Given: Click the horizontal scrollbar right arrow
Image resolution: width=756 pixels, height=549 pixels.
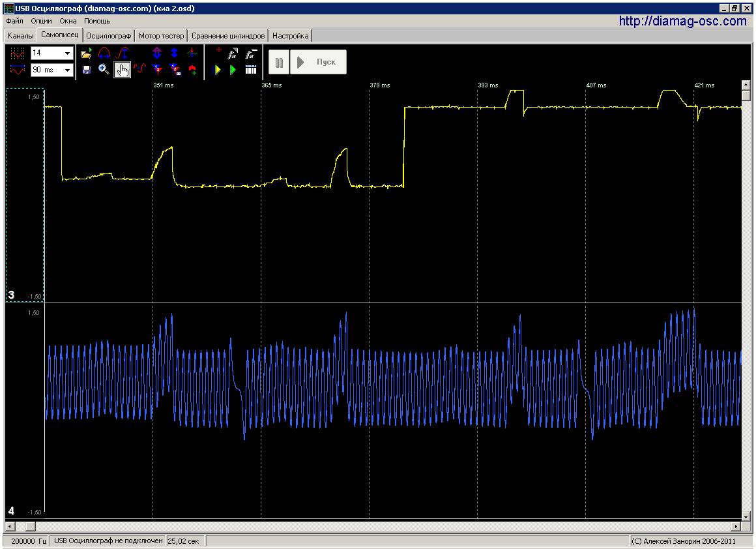Looking at the screenshot, I should pyautogui.click(x=736, y=526).
